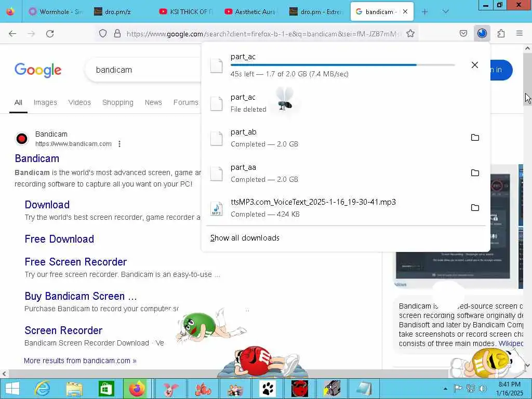This screenshot has width=532, height=399.
Task: Select the deleted part_ac download entry
Action: (346, 103)
